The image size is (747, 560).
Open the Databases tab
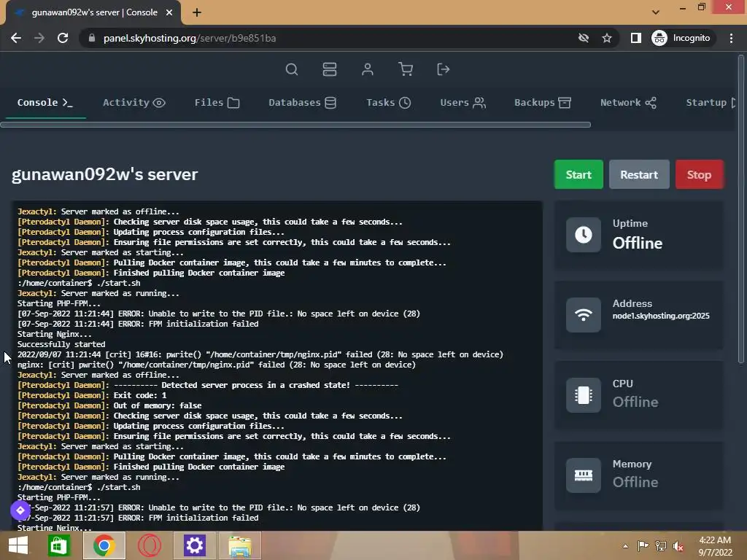(303, 102)
